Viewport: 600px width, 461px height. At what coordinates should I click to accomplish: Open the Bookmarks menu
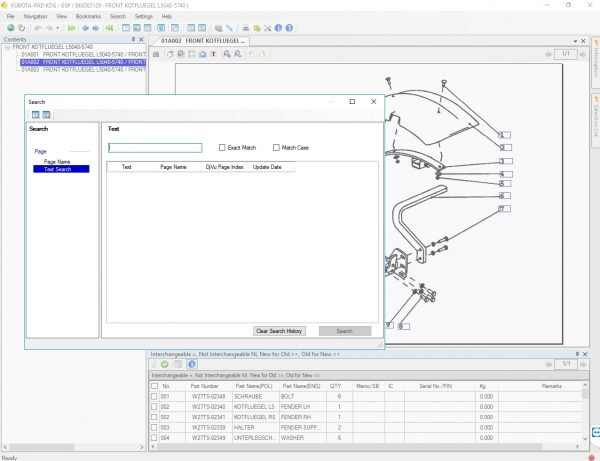(87, 17)
